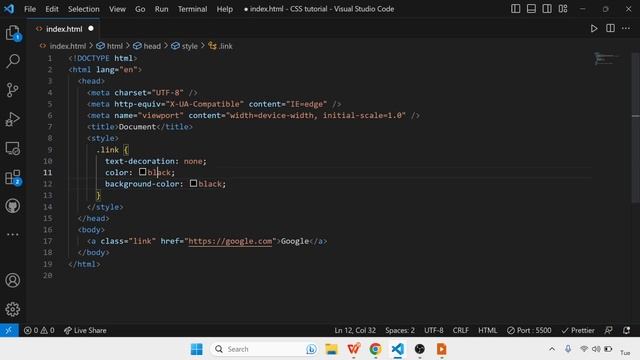Open the Accounts menu icon

coord(13,280)
